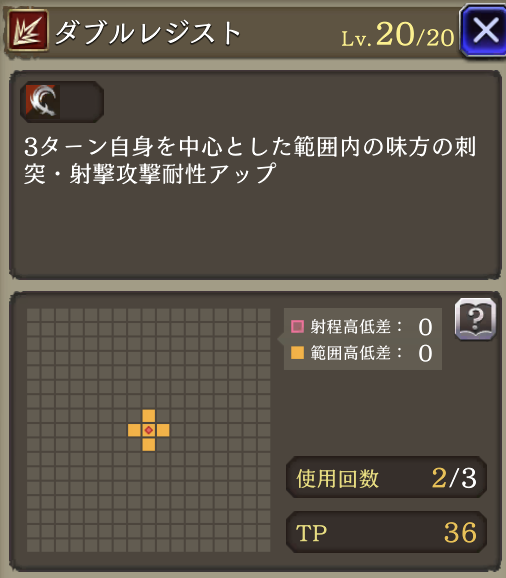Open the help book question mark icon

[475, 319]
